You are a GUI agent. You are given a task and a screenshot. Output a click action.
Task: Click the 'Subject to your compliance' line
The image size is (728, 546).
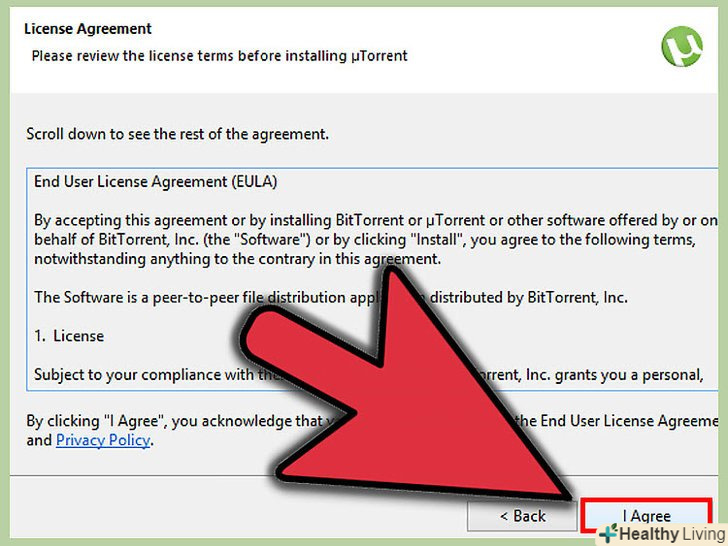(369, 374)
